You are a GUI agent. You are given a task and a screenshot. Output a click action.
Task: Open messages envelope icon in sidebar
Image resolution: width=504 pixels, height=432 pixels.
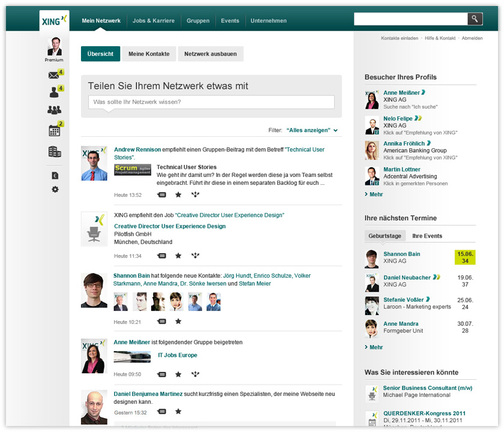[x=54, y=75]
